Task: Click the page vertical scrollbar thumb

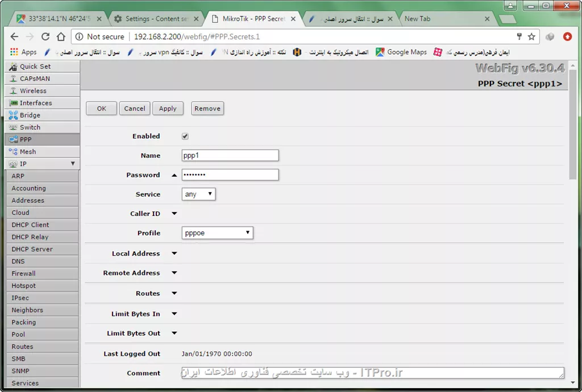Action: pos(573,124)
